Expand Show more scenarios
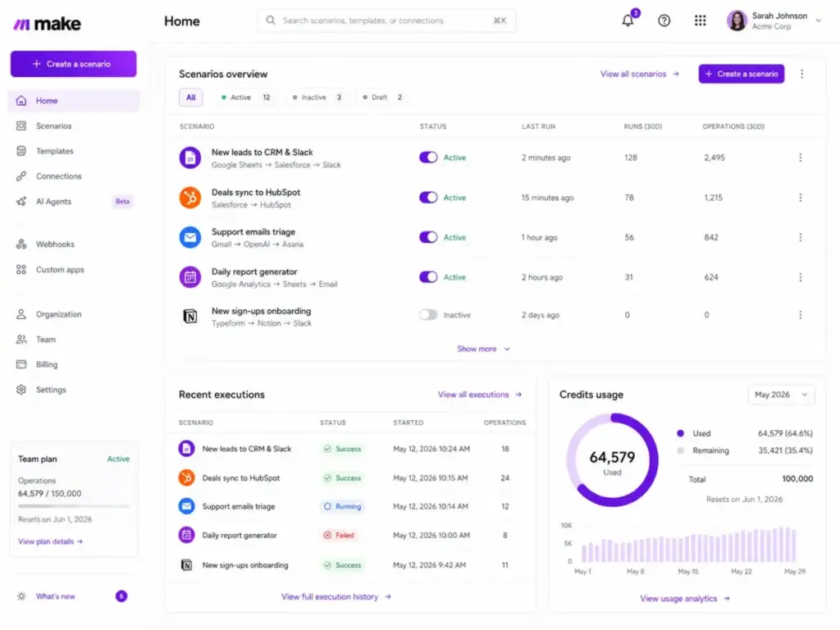The width and height of the screenshot is (840, 630). (484, 349)
